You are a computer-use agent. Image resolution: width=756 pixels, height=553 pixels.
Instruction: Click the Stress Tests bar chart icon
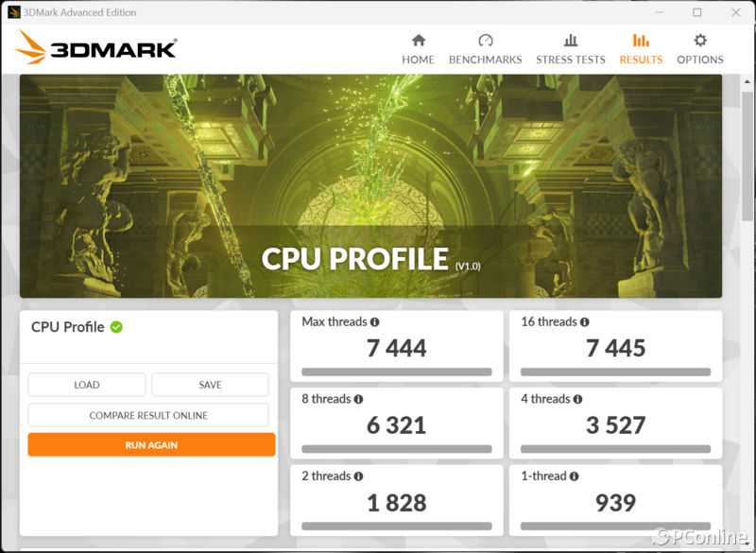pyautogui.click(x=571, y=40)
